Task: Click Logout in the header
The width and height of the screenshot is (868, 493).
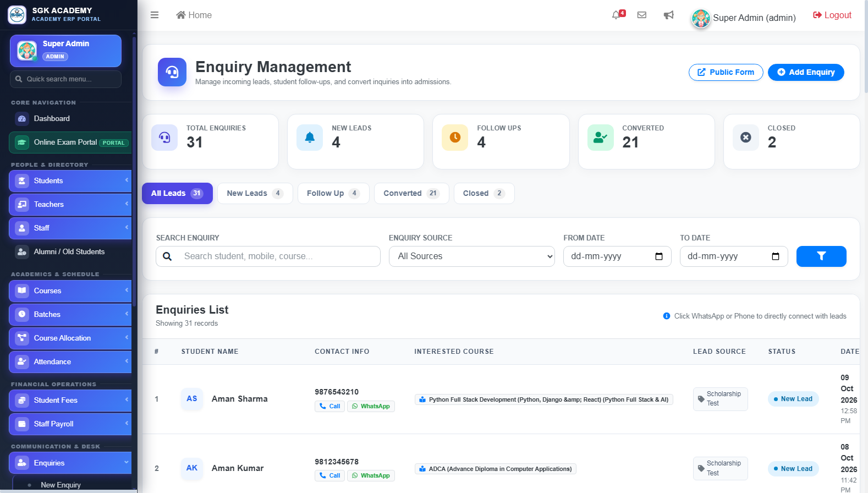Action: [832, 15]
